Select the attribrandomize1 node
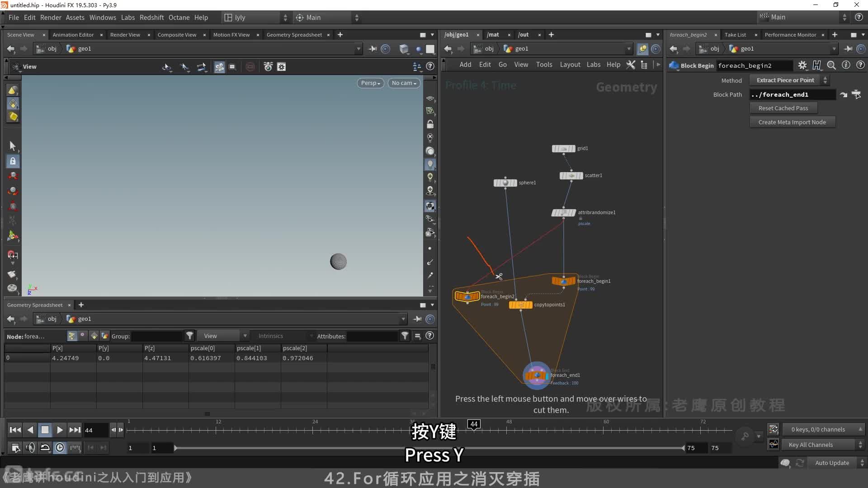Image resolution: width=868 pixels, height=488 pixels. 563,211
